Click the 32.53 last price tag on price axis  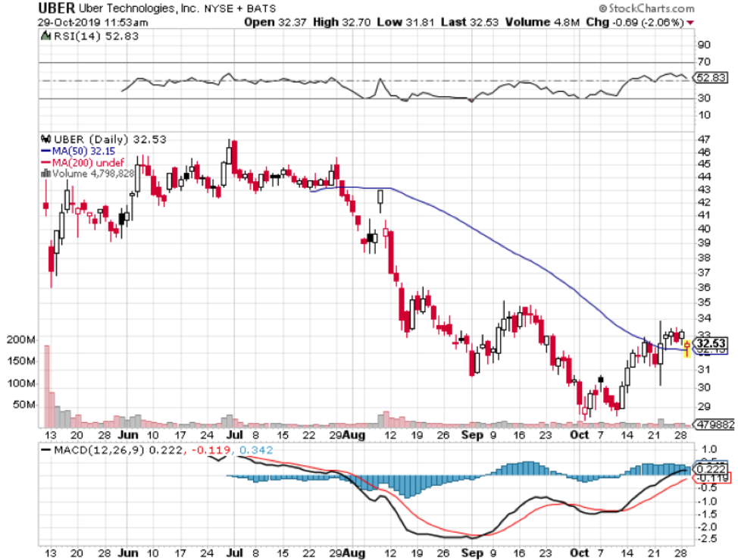pyautogui.click(x=711, y=343)
